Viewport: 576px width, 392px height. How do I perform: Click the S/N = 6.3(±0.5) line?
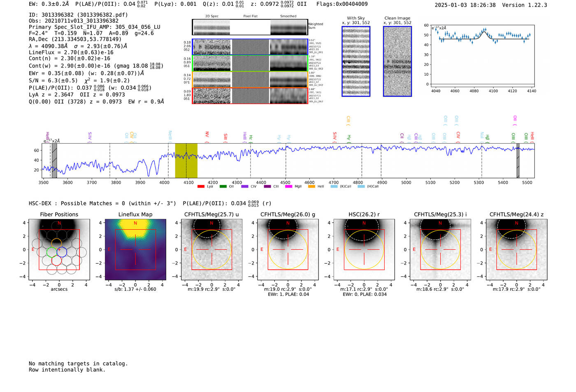[79, 80]
